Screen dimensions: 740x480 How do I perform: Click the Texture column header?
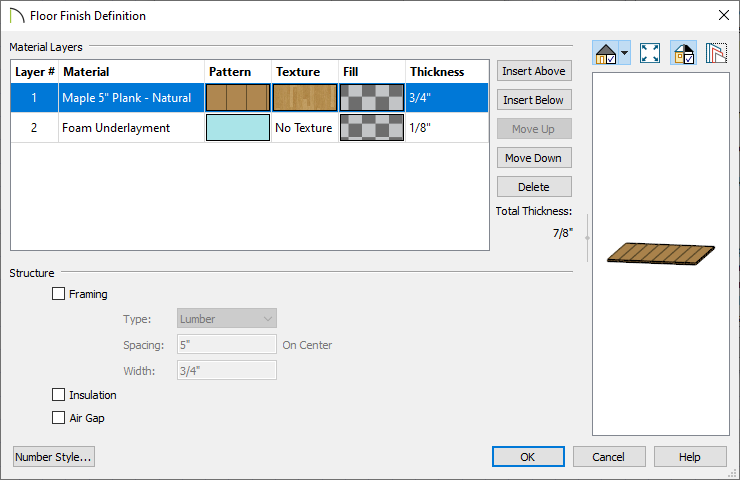(x=305, y=72)
